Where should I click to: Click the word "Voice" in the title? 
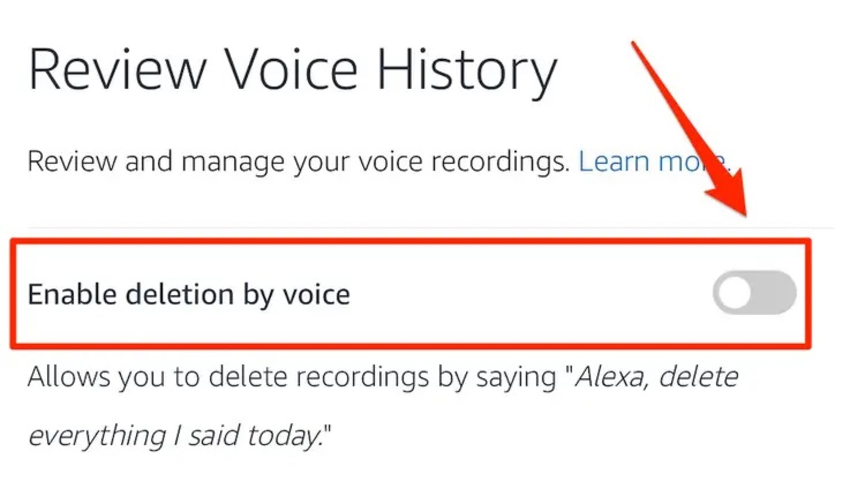pyautogui.click(x=291, y=71)
